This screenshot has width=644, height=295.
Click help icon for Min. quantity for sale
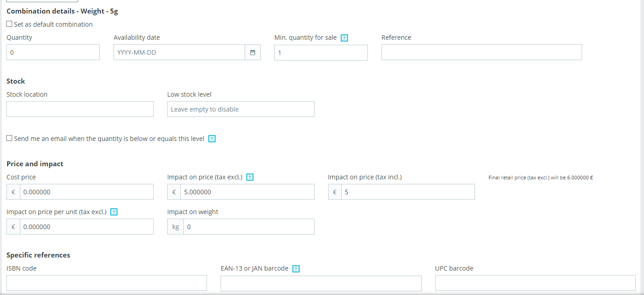click(344, 38)
